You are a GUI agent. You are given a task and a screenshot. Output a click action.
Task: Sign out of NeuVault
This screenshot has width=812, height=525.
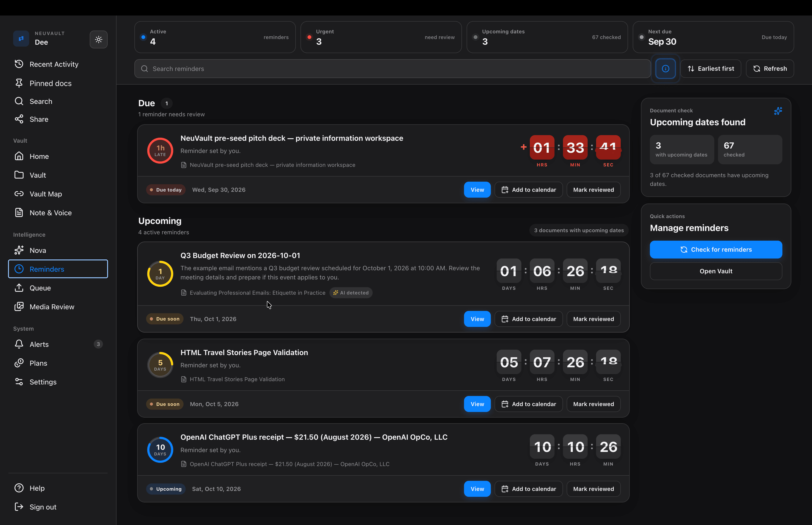pyautogui.click(x=58, y=507)
